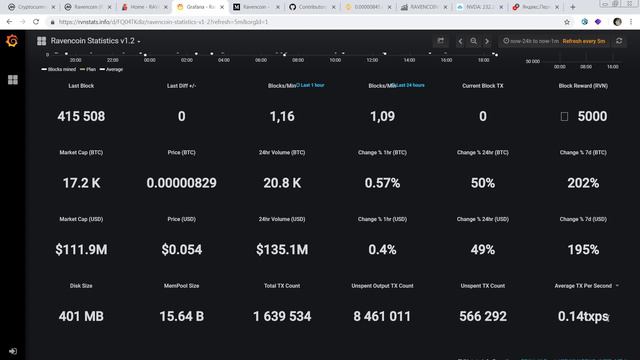Click the Market Cap (USD) value $111.9M

[81, 250]
